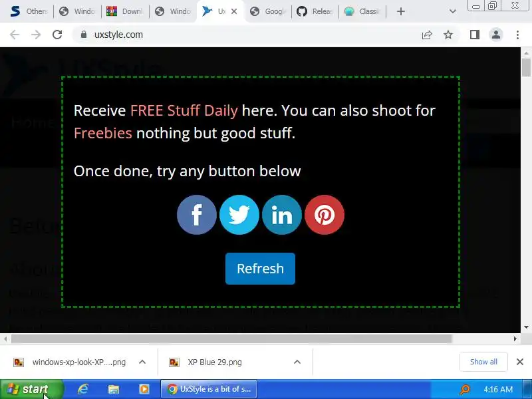Open tab search dropdown chevron

(x=452, y=11)
